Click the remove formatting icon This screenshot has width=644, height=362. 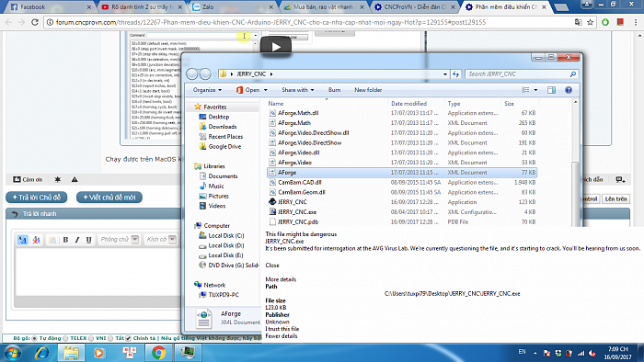36,240
